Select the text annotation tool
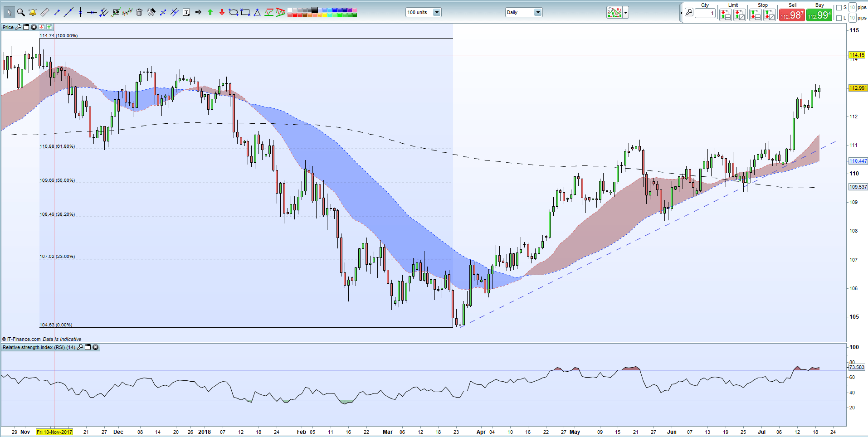The width and height of the screenshot is (868, 437). (x=186, y=12)
